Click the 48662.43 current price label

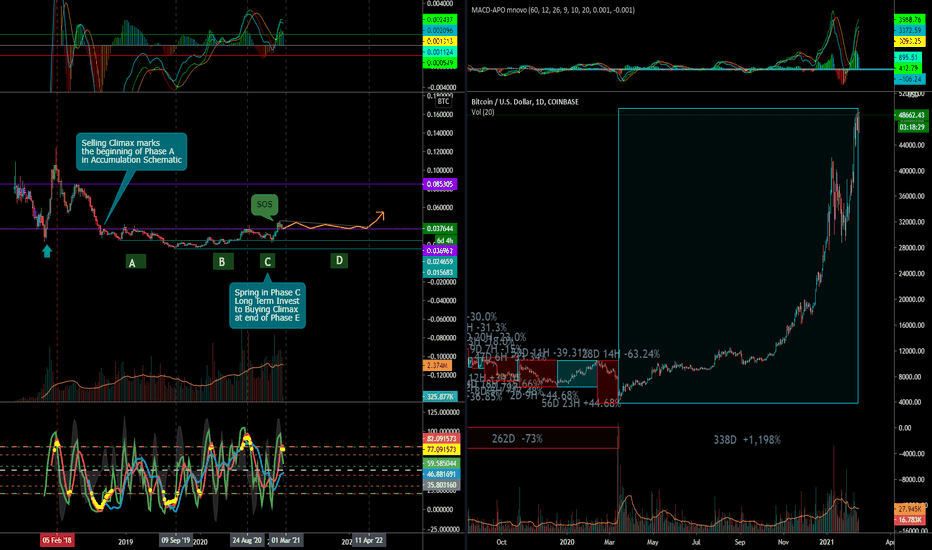click(911, 115)
